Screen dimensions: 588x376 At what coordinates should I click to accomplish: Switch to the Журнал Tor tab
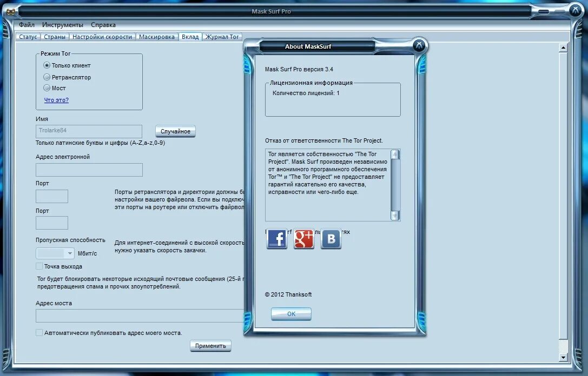coord(222,37)
